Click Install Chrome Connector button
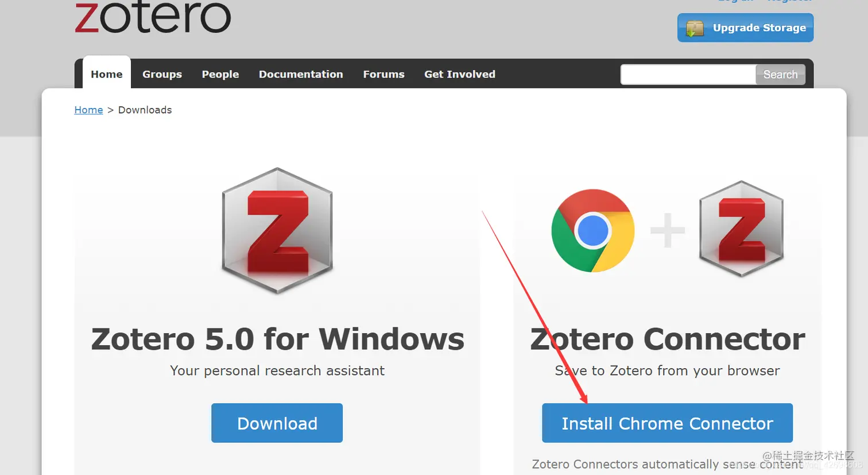 (667, 423)
